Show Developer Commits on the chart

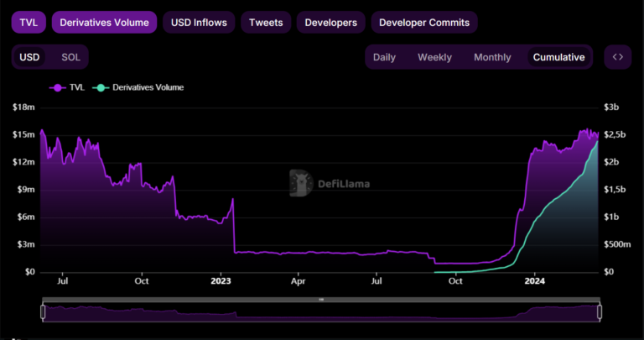(x=424, y=22)
